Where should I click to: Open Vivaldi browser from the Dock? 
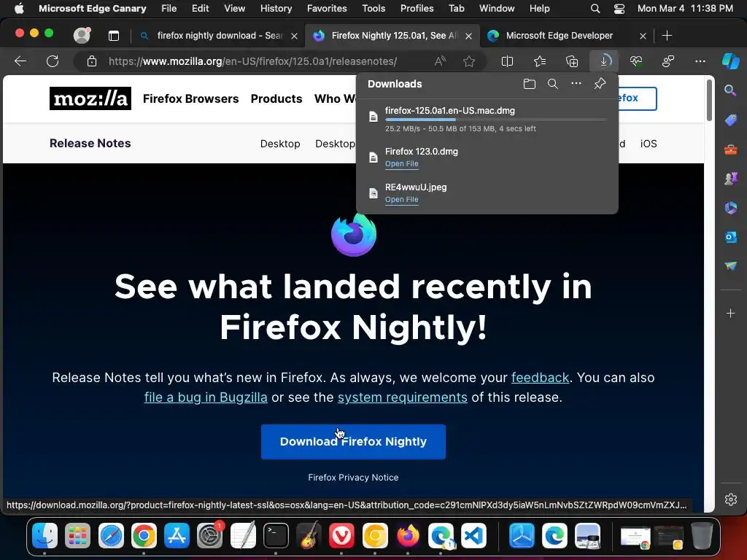tap(341, 536)
